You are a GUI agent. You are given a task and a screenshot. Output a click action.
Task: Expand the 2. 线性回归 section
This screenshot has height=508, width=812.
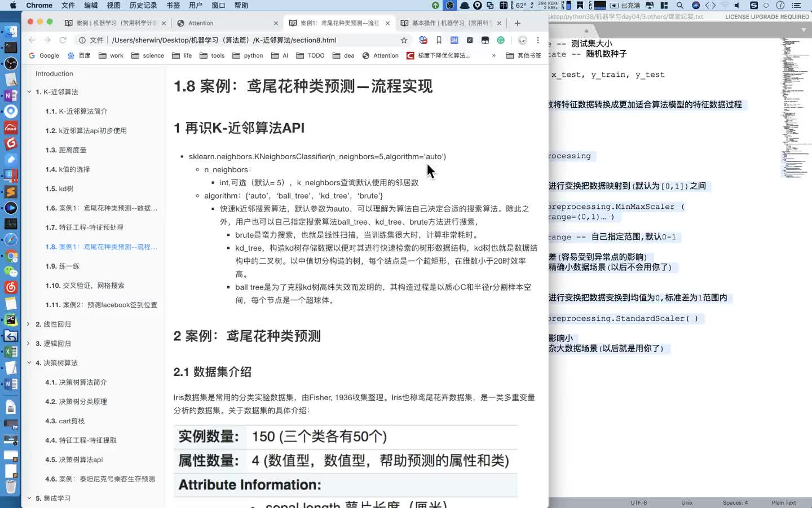tap(29, 324)
